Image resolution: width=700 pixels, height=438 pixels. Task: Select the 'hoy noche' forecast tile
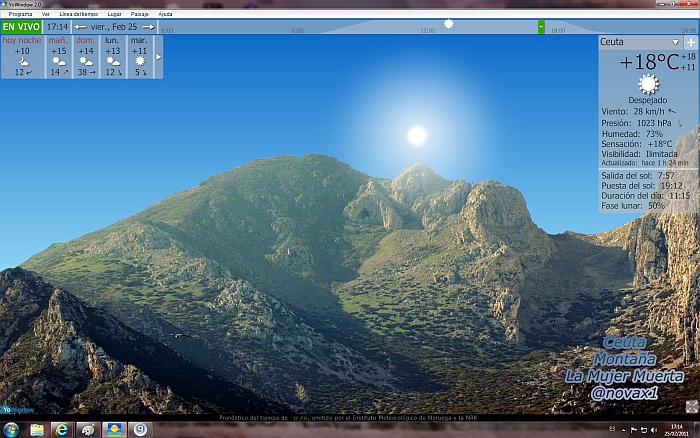tap(22, 57)
